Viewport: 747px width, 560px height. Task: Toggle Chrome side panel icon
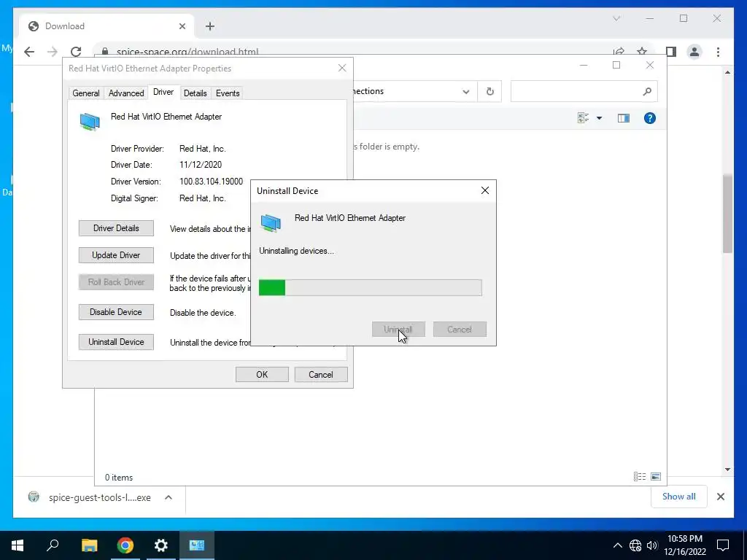coord(671,52)
